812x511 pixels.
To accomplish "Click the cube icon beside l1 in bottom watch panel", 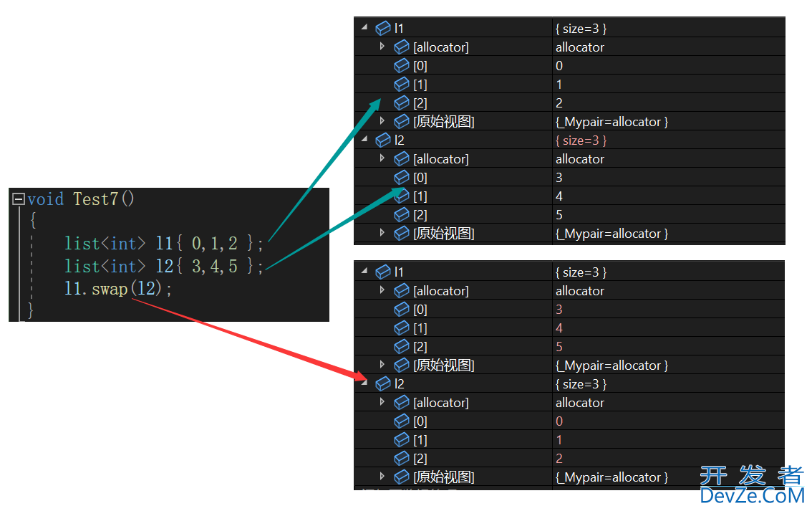I will click(383, 272).
